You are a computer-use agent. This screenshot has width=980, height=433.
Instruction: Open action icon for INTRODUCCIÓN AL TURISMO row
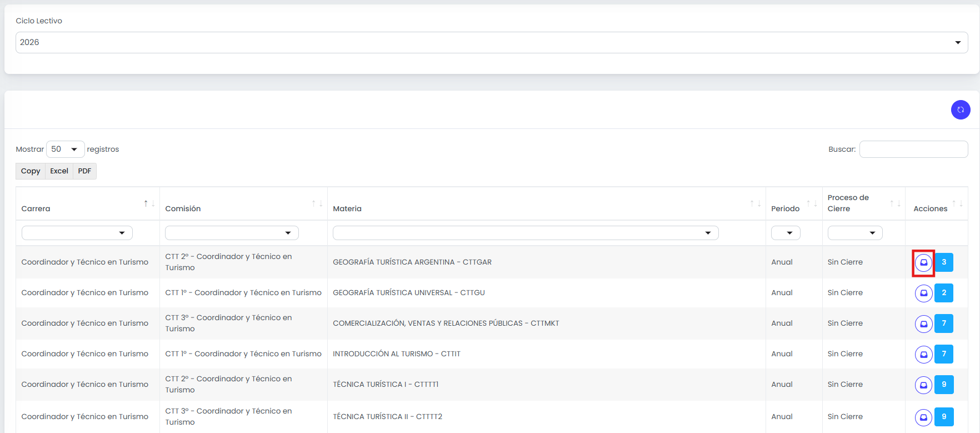click(x=923, y=354)
